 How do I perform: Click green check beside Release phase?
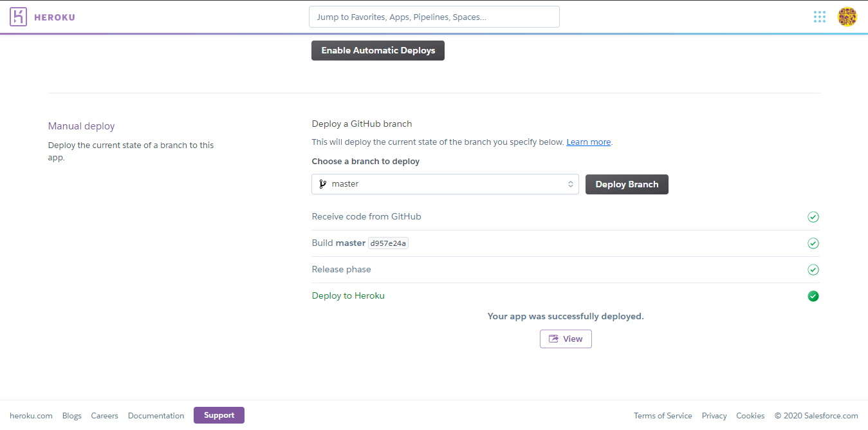point(813,270)
